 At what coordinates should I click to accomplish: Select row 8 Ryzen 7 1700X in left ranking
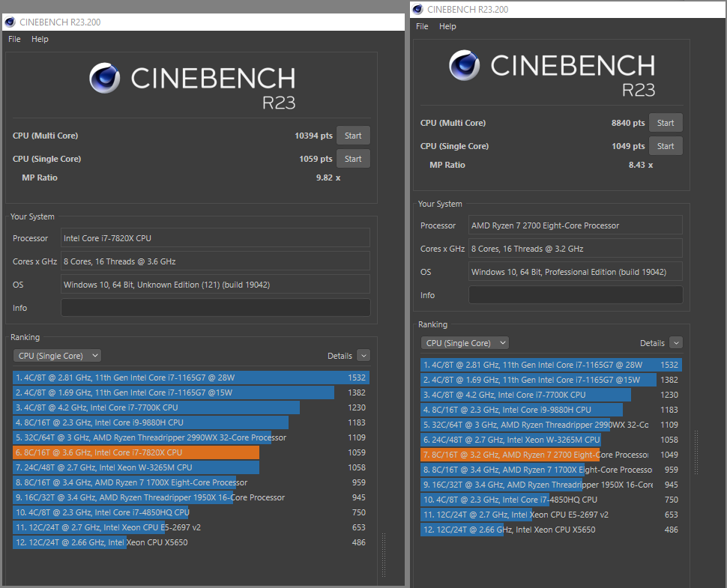(191, 482)
